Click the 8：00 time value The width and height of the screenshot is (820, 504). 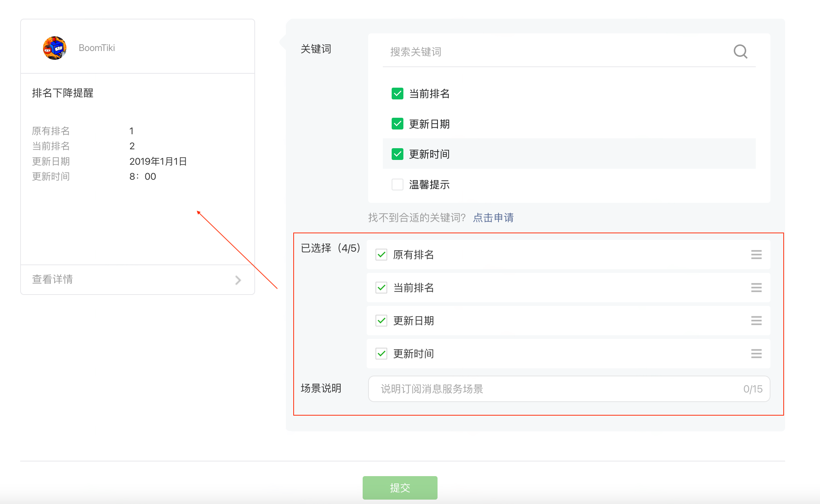143,176
